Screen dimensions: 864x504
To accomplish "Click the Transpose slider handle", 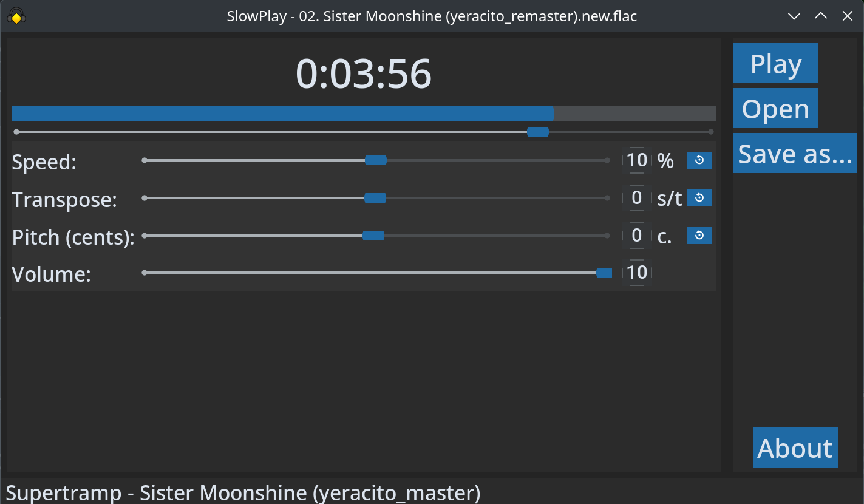I will click(x=375, y=198).
